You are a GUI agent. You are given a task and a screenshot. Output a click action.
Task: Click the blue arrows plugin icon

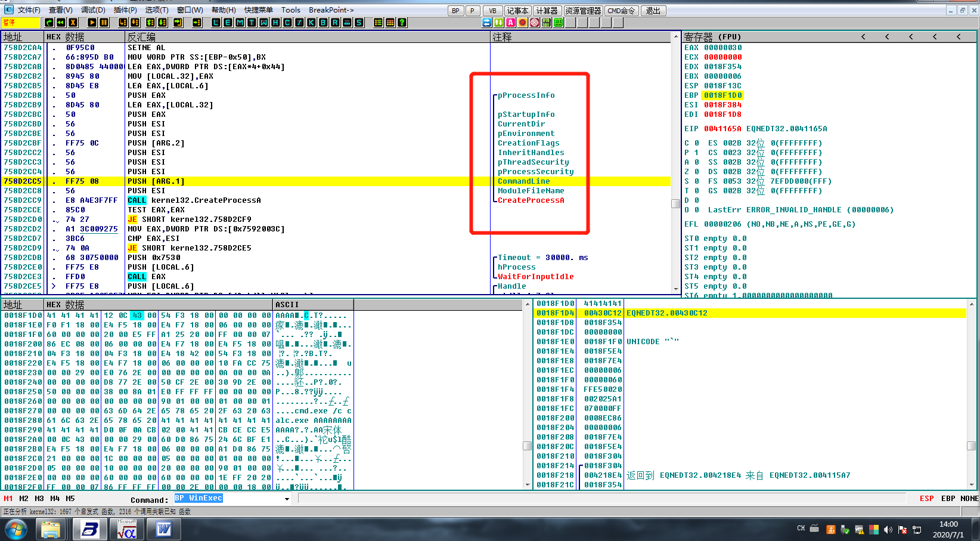click(x=487, y=23)
